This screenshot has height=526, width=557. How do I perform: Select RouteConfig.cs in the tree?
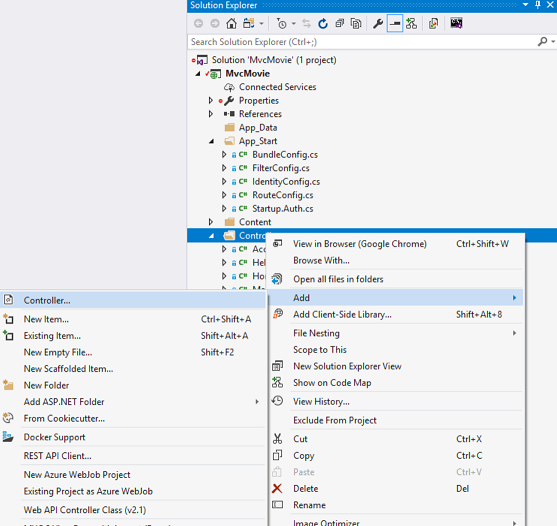283,195
